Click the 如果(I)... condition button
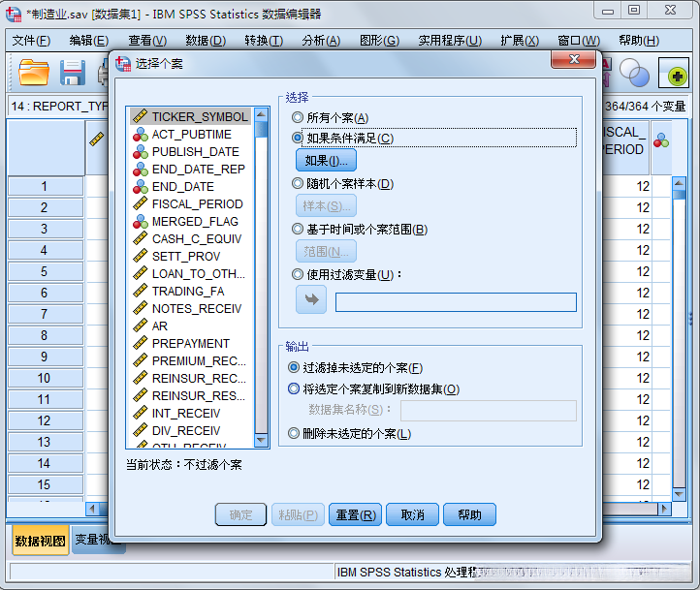Viewport: 700px width, 590px height. click(x=326, y=160)
